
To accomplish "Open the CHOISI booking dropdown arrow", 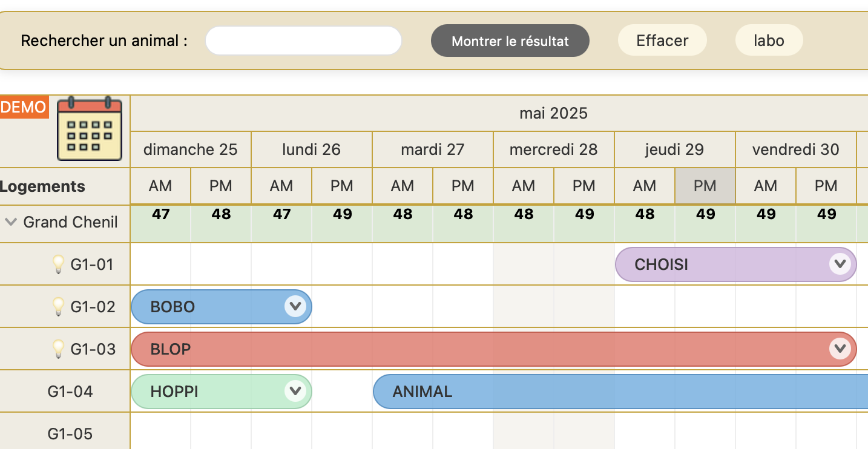I will 840,264.
